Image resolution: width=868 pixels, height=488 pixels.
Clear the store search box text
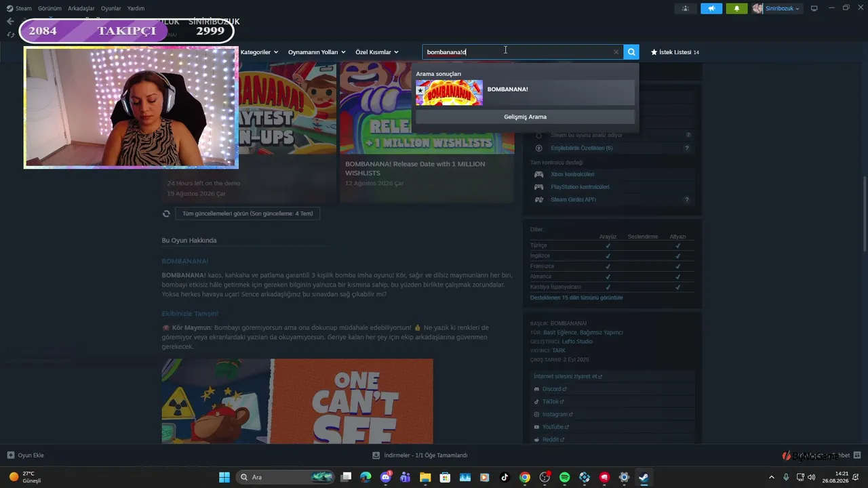pyautogui.click(x=616, y=52)
